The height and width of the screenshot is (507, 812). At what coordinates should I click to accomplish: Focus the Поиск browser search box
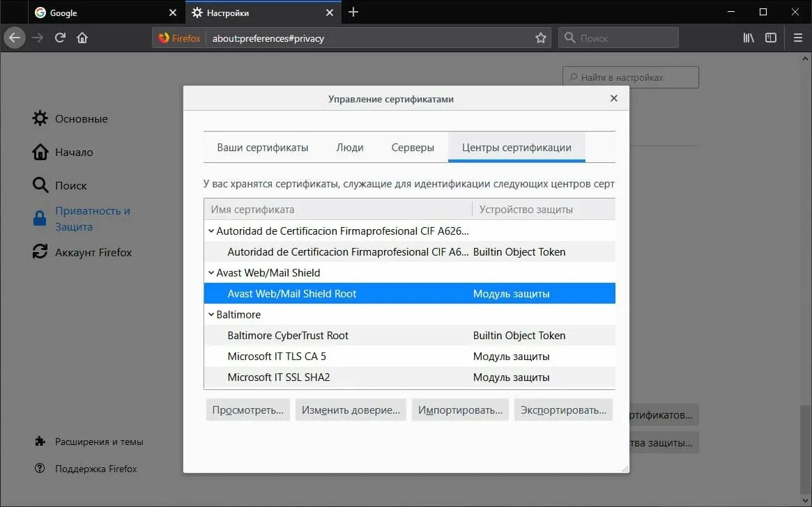click(x=618, y=38)
